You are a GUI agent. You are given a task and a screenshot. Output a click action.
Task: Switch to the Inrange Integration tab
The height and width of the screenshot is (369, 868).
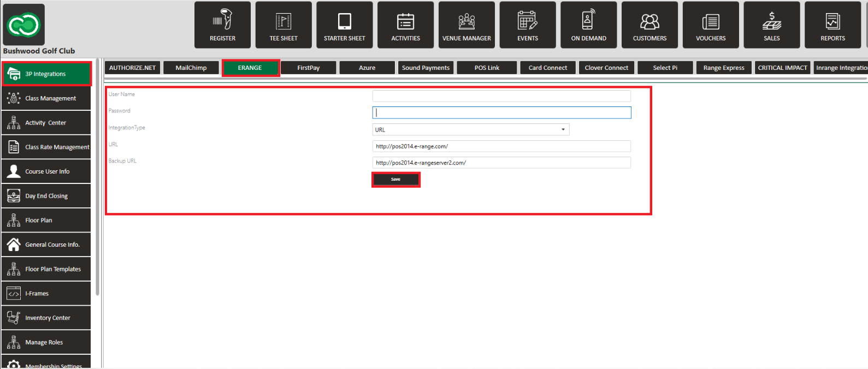pos(841,68)
